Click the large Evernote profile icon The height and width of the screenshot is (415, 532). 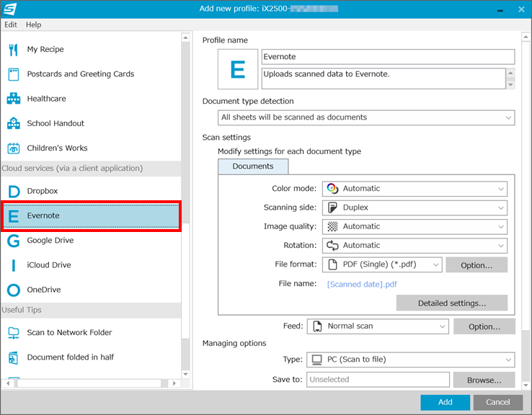pyautogui.click(x=238, y=69)
